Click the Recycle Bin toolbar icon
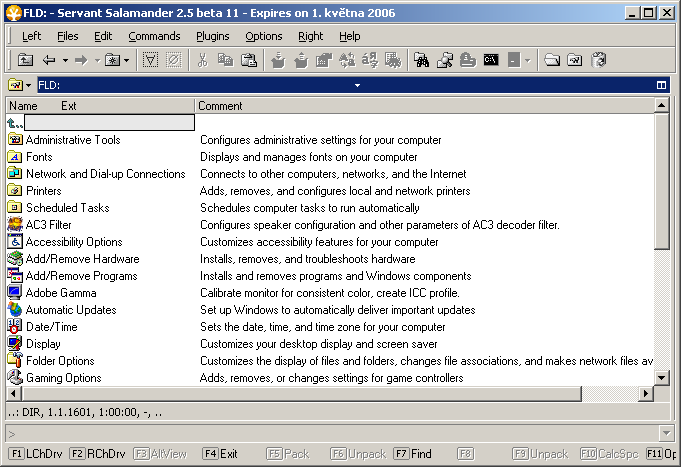Image resolution: width=681 pixels, height=467 pixels. click(x=598, y=60)
